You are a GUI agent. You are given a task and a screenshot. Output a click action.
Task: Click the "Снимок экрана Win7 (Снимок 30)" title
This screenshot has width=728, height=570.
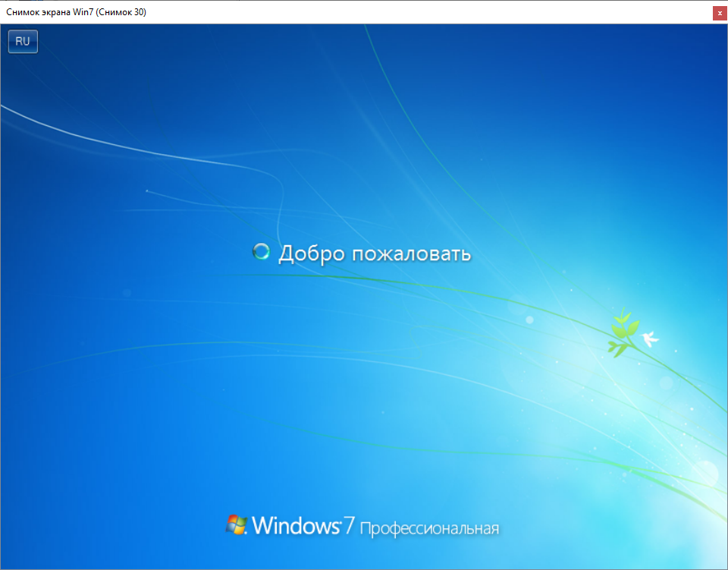(x=76, y=12)
